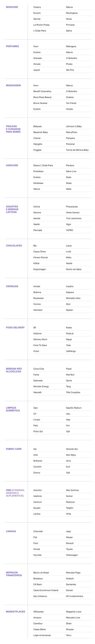Select La Roche-Posay in the skincare list
The image size is (95, 644).
coord(41,25)
